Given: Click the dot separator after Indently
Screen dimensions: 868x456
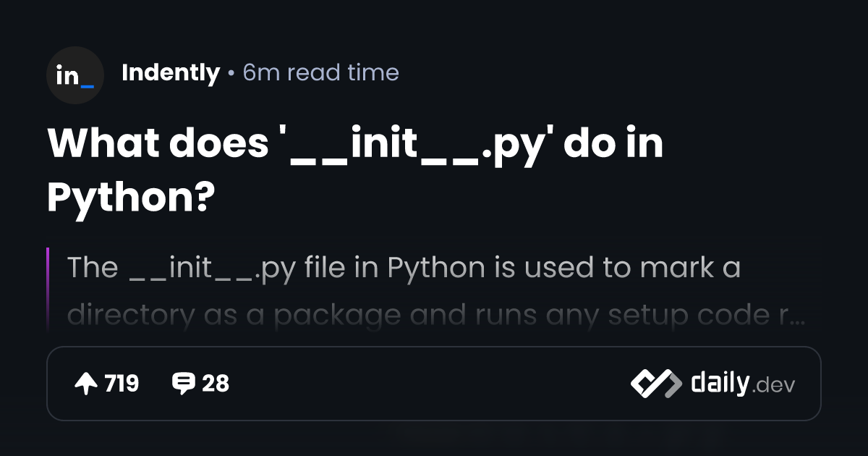Looking at the screenshot, I should click(x=231, y=73).
